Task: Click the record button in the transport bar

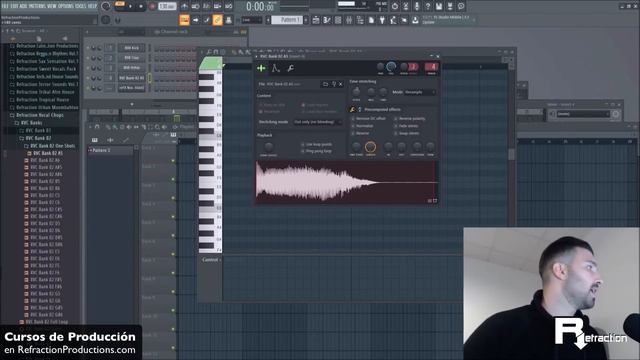Action: click(152, 6)
